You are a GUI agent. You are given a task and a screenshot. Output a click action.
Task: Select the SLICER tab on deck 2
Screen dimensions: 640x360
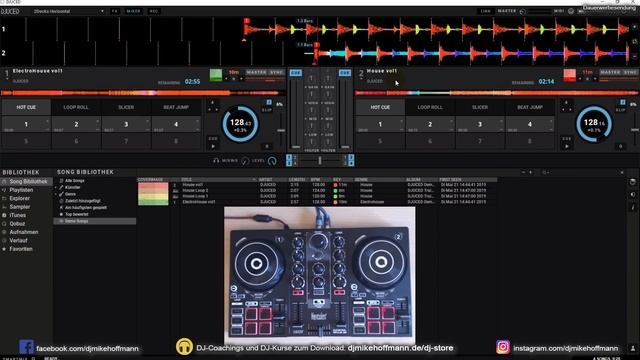pos(480,107)
